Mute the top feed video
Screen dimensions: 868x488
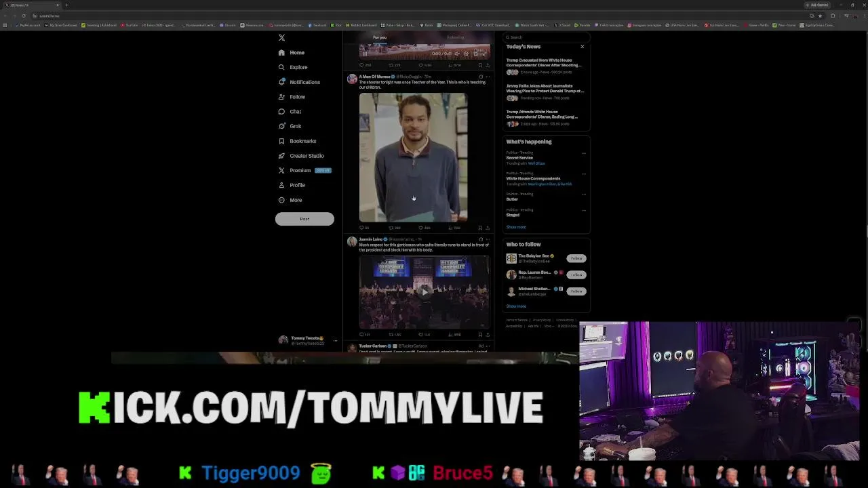pyautogui.click(x=457, y=54)
